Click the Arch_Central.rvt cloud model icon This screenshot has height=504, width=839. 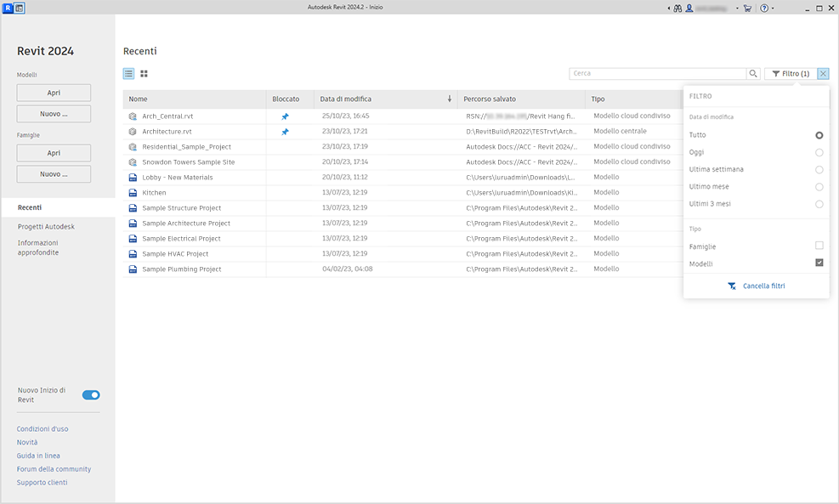coord(133,116)
